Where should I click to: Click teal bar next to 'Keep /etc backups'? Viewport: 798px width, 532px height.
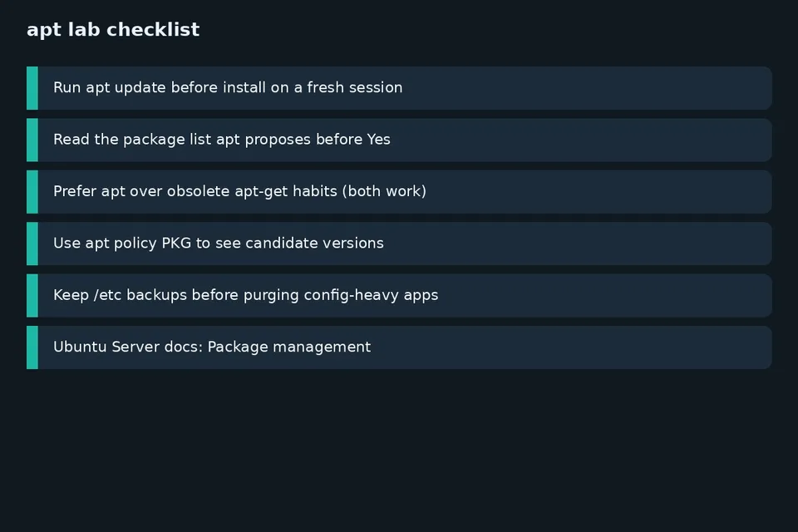(x=32, y=296)
